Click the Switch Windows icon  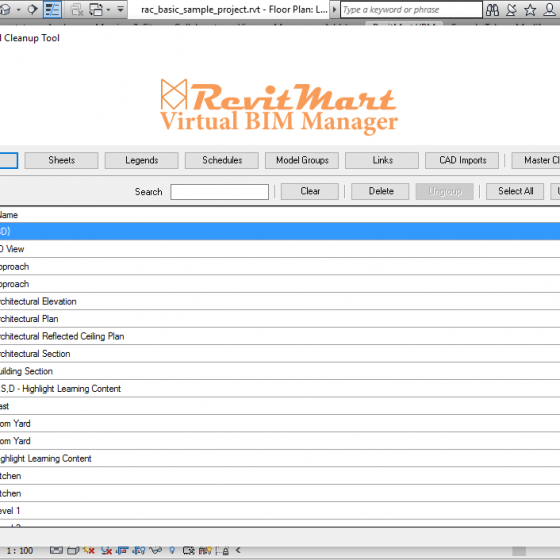96,10
